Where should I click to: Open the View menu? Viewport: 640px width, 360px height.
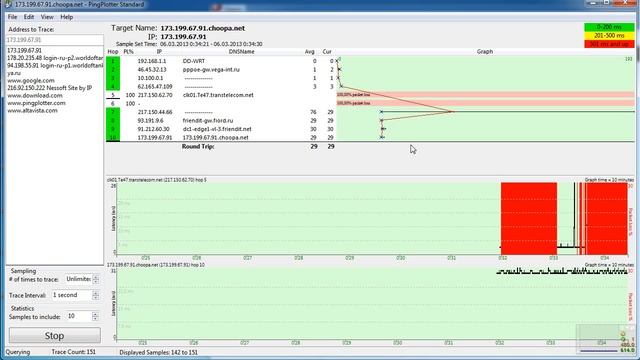(x=47, y=17)
